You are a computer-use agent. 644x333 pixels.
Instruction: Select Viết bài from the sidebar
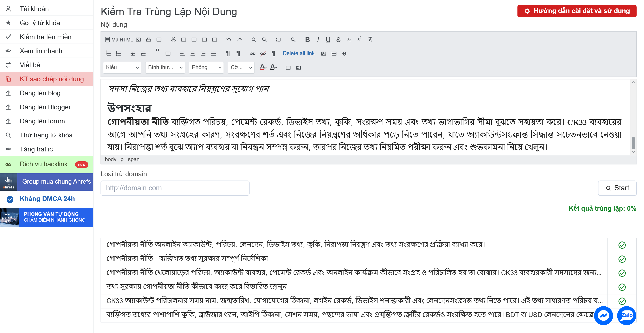(x=46, y=65)
